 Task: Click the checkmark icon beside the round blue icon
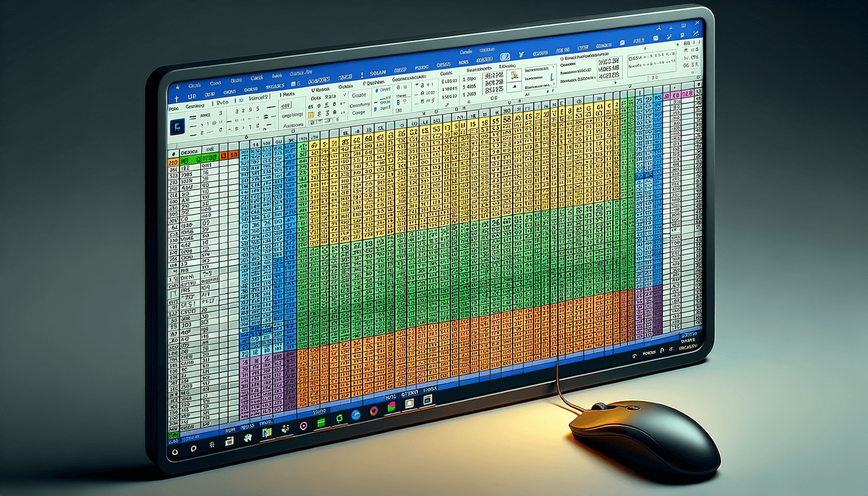click(521, 54)
